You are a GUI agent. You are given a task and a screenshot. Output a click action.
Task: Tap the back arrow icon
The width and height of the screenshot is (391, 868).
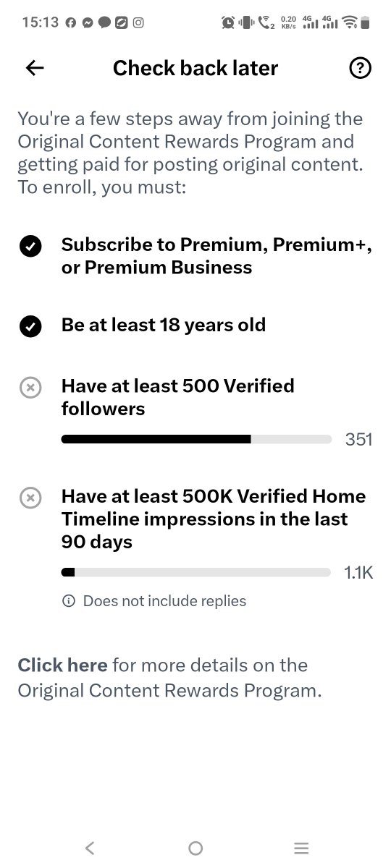click(35, 68)
